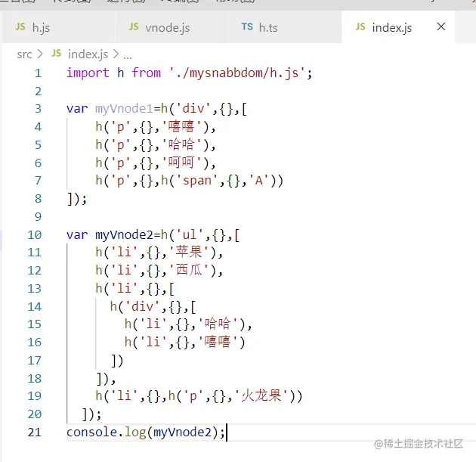Click the '西瓜' string on line 12
Image resolution: width=476 pixels, height=462 pixels.
pyautogui.click(x=190, y=271)
